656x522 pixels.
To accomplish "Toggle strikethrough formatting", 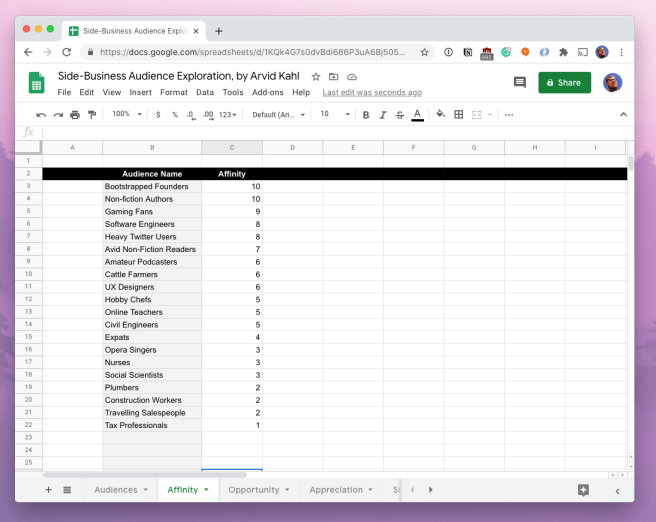I will pos(400,115).
